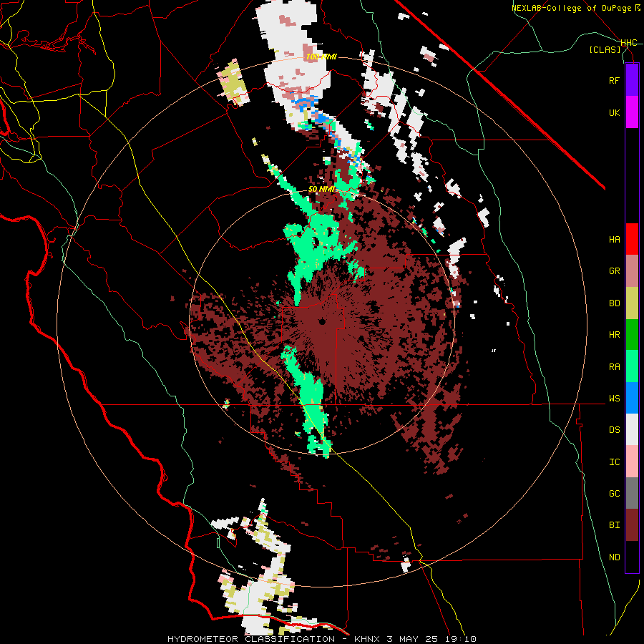Click the BD yellow legend swatch
This screenshot has width=644, height=644.
pos(632,303)
